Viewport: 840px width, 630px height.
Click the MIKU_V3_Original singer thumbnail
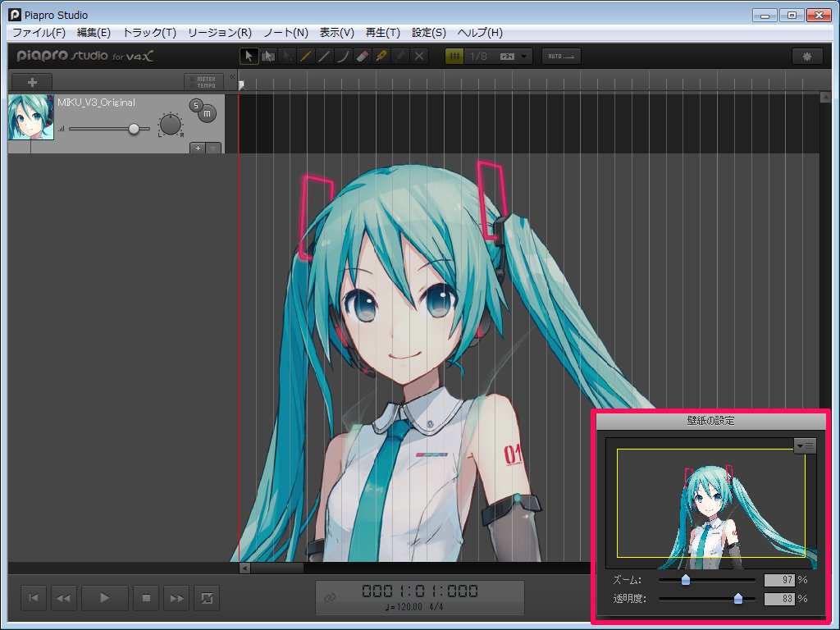pos(31,117)
